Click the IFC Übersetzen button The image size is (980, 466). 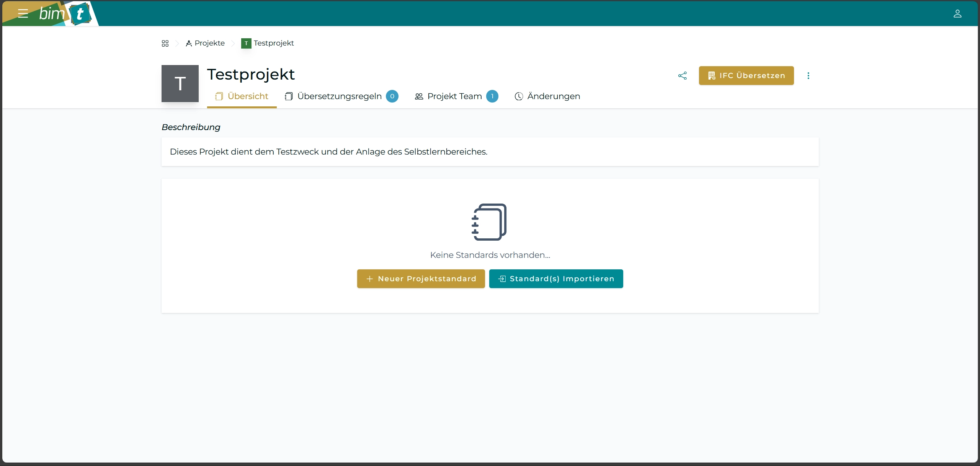pos(746,76)
